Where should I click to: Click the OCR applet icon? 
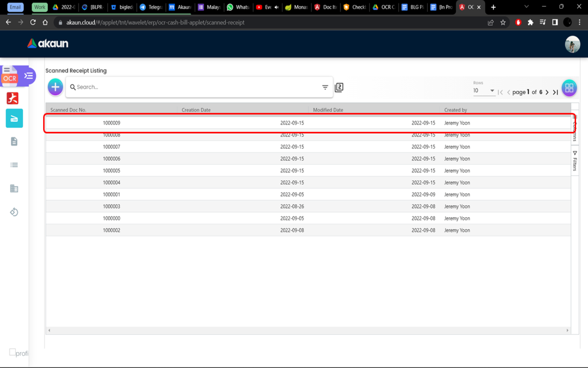point(10,76)
